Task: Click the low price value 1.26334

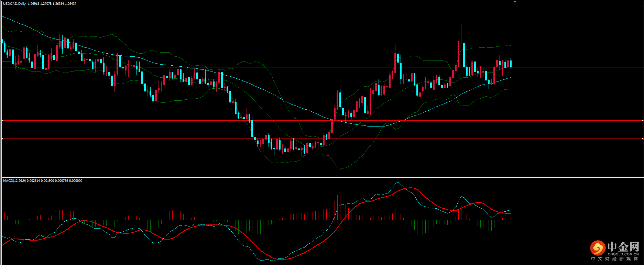Action: [58, 4]
